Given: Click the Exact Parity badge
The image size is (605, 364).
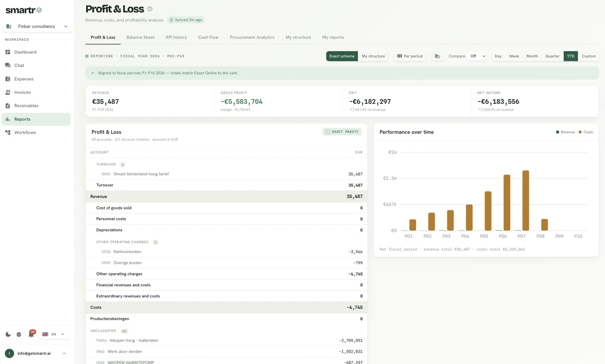Looking at the screenshot, I should pos(342,132).
